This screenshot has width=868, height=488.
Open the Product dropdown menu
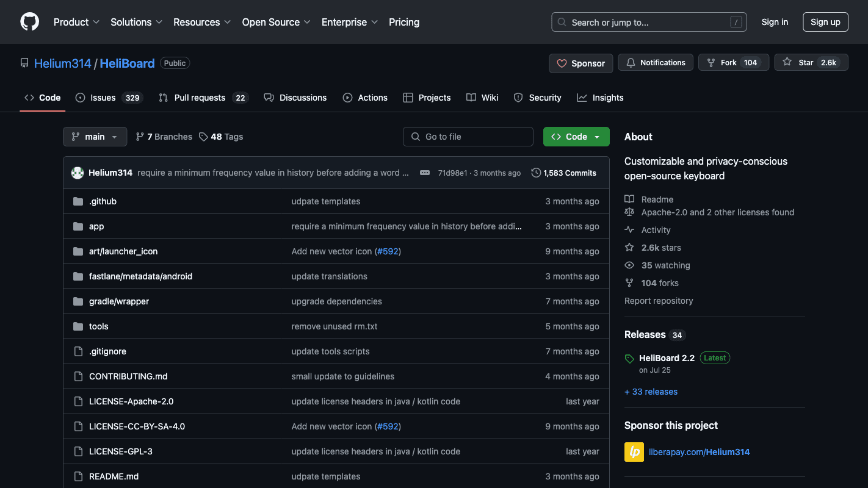coord(76,22)
